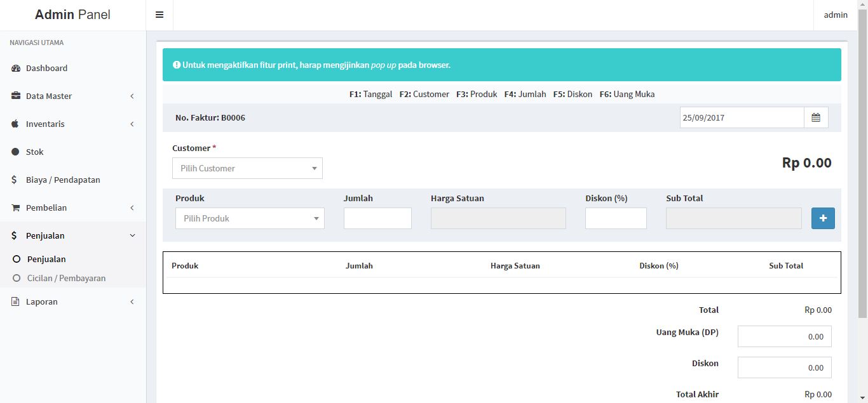The height and width of the screenshot is (403, 868).
Task: Expand the Data Master menu chevron
Action: (132, 96)
